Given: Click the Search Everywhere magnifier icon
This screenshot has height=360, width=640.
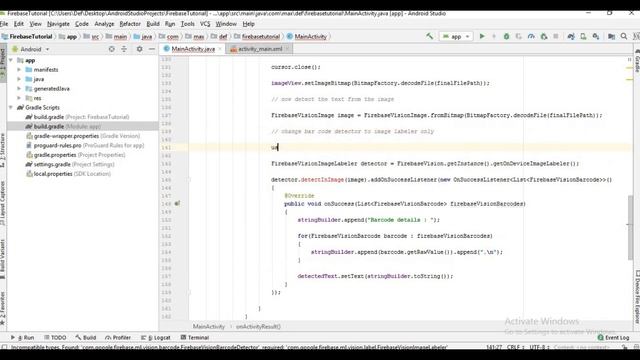Looking at the screenshot, I should [x=624, y=36].
